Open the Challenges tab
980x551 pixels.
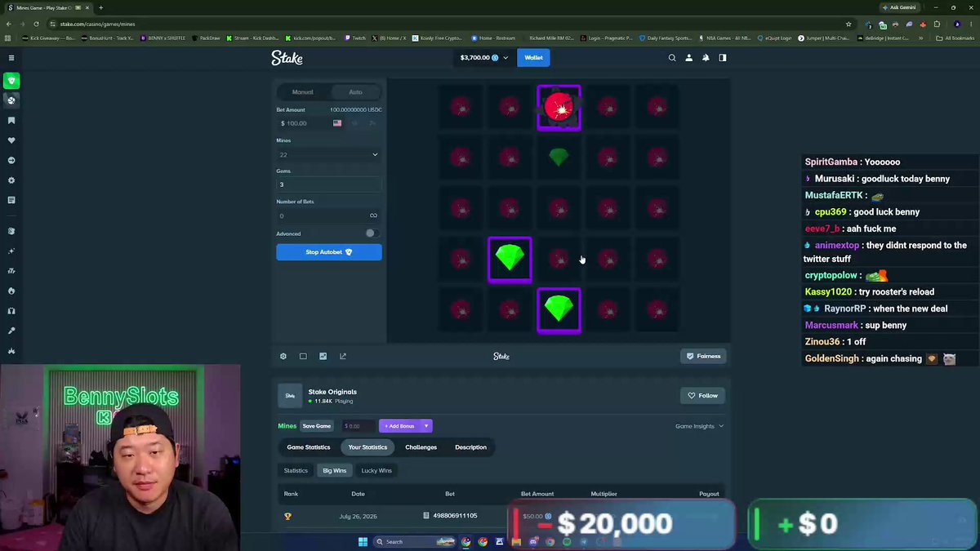[421, 447]
